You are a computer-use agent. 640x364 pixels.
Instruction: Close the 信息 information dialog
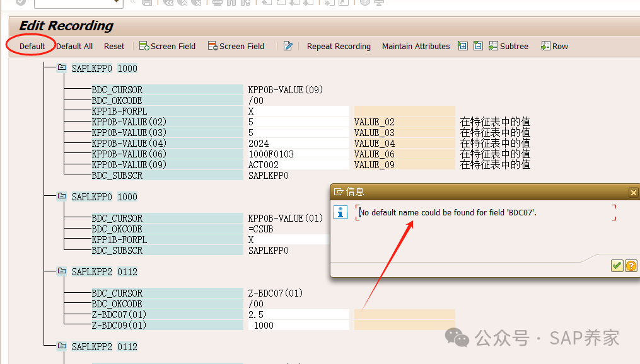click(633, 193)
